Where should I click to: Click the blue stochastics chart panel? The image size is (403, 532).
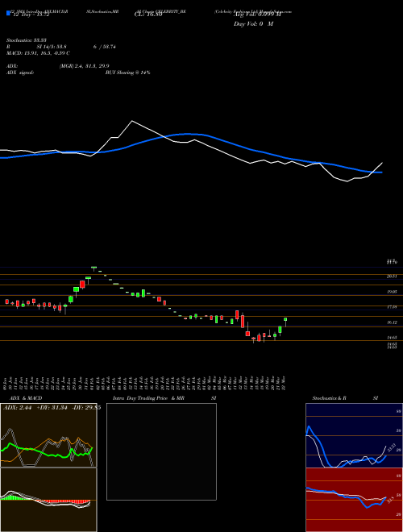click(354, 435)
